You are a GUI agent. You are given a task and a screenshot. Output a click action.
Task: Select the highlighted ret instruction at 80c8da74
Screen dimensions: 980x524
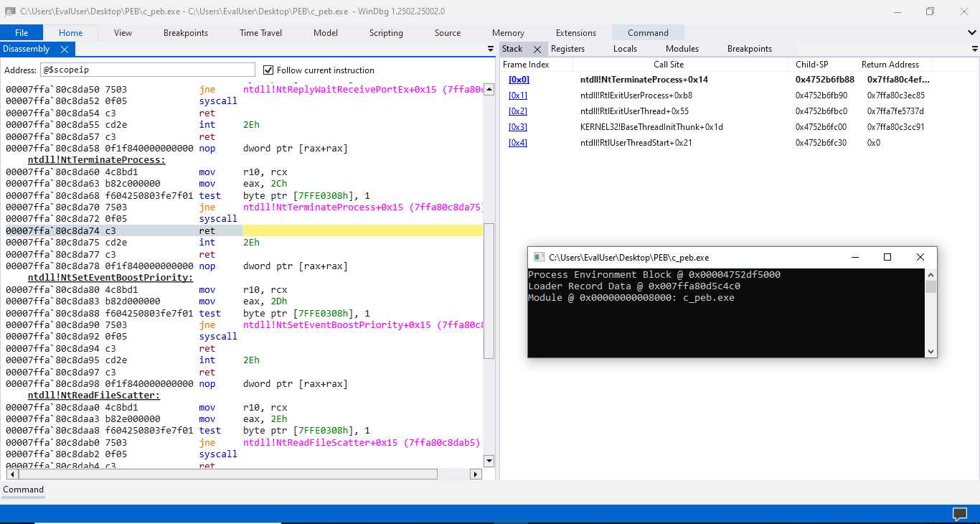[244, 231]
